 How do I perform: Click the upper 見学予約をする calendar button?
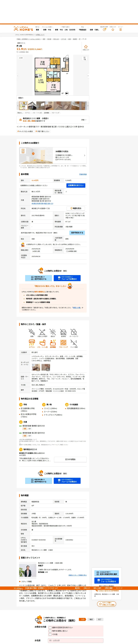pyautogui.click(x=39, y=278)
